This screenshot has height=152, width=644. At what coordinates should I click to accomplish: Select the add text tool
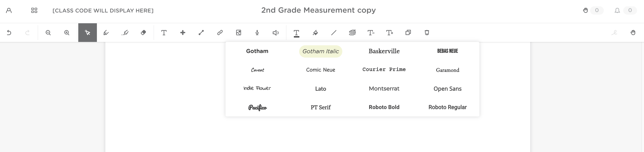(x=164, y=33)
